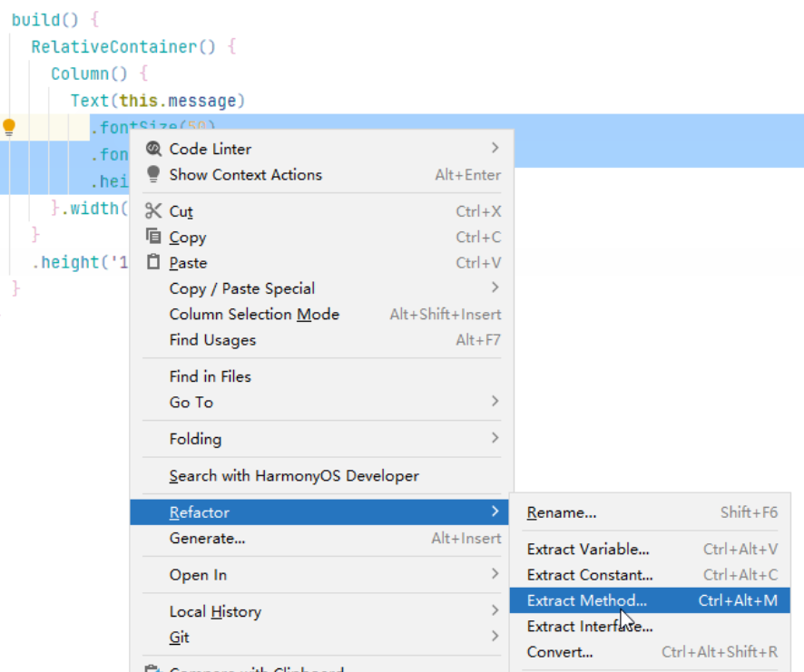Viewport: 804px width, 672px height.
Task: Click RelativeContainer in the code editor
Action: 113,46
